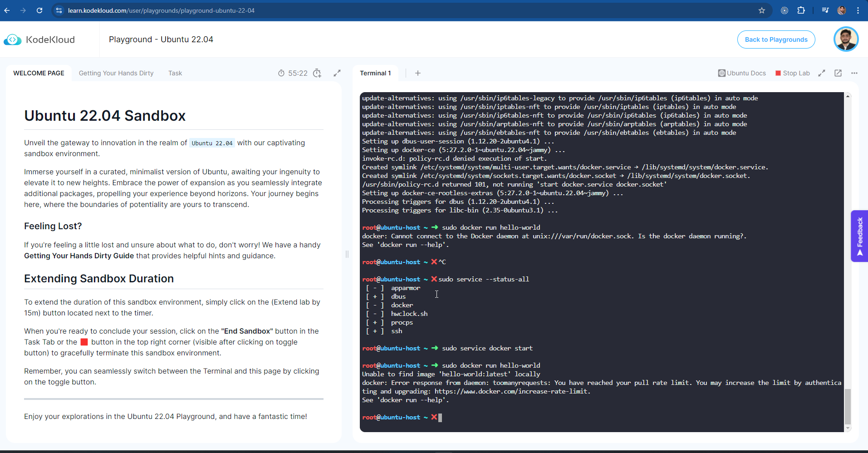The width and height of the screenshot is (868, 453).
Task: Bookmark this page with the star icon
Action: click(762, 10)
